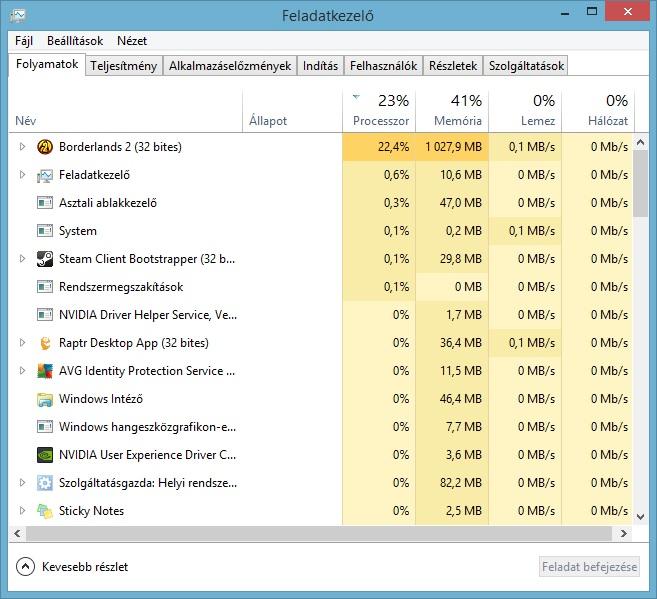
Task: Click the 22,4% processor value
Action: tap(393, 147)
